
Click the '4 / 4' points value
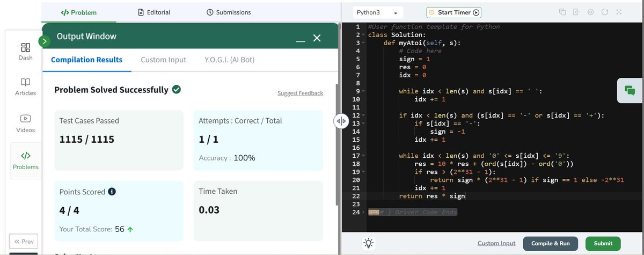click(68, 210)
